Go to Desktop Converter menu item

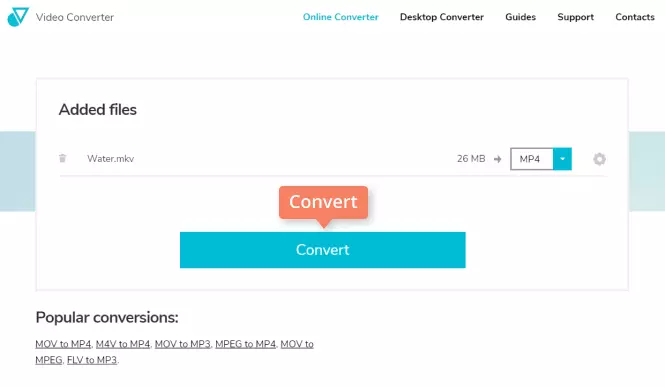click(x=441, y=17)
